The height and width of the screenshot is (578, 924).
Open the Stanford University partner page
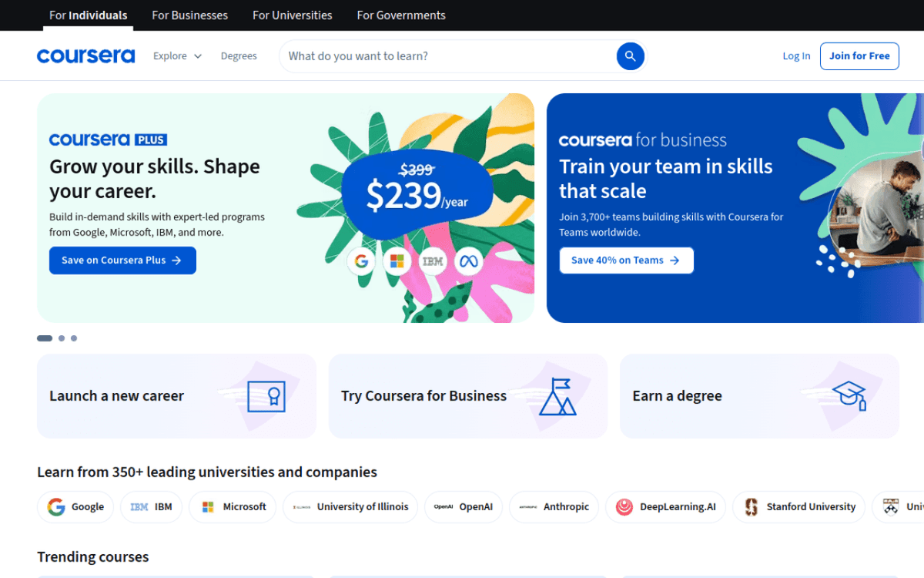pos(798,506)
